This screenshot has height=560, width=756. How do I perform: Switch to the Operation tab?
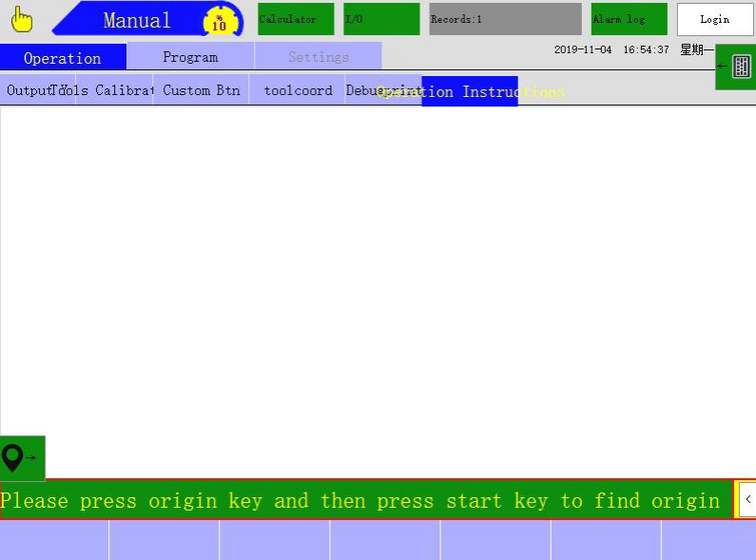click(63, 58)
